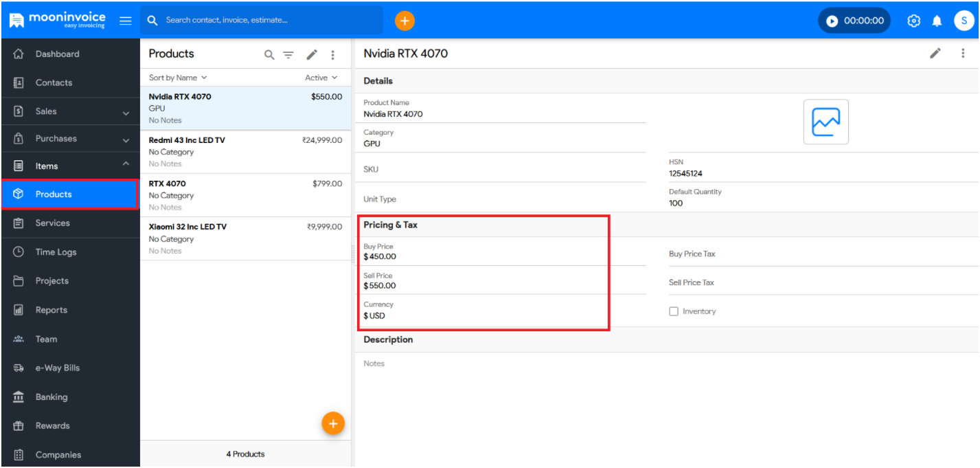Click the Unit Type field

(x=505, y=199)
